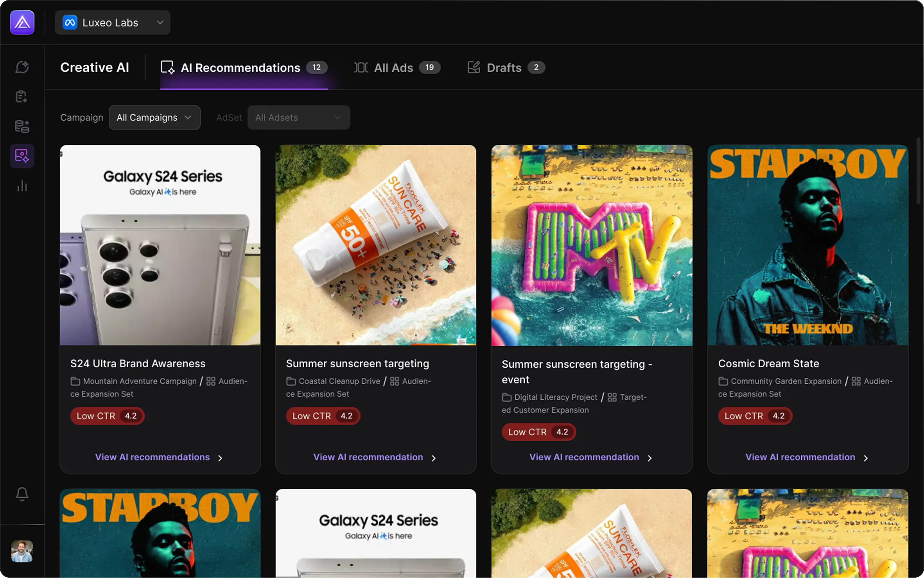
Task: Open the database sparkle icon in the sidebar
Action: (x=22, y=126)
